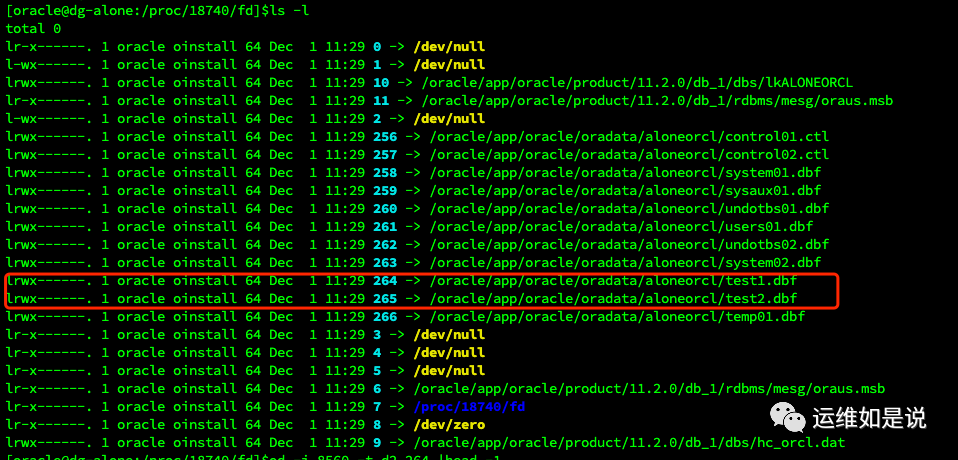Click file descriptor number 2
This screenshot has width=958, height=460.
point(377,119)
